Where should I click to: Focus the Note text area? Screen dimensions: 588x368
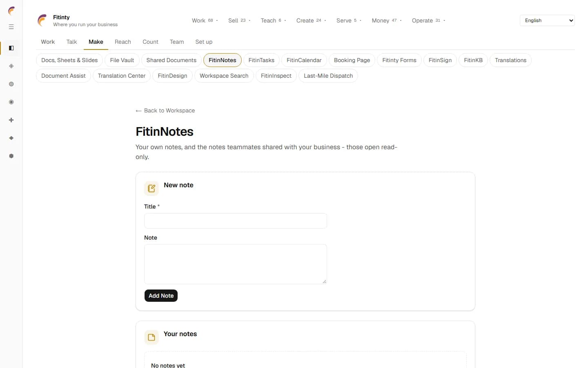(236, 264)
